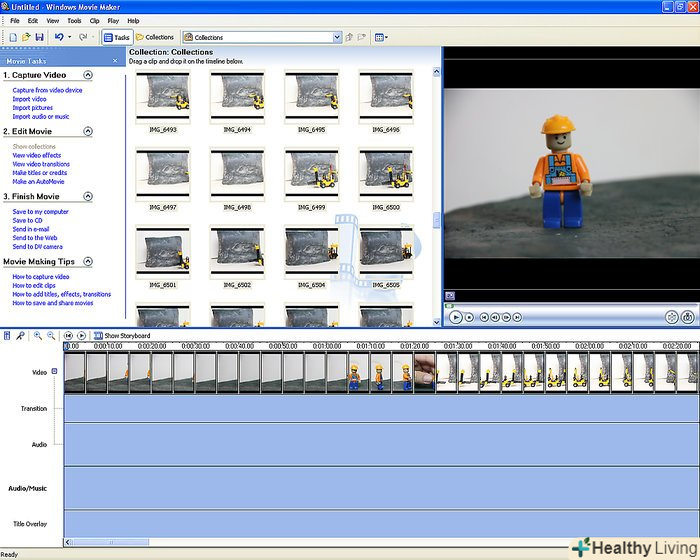Open the Tools menu

[74, 20]
